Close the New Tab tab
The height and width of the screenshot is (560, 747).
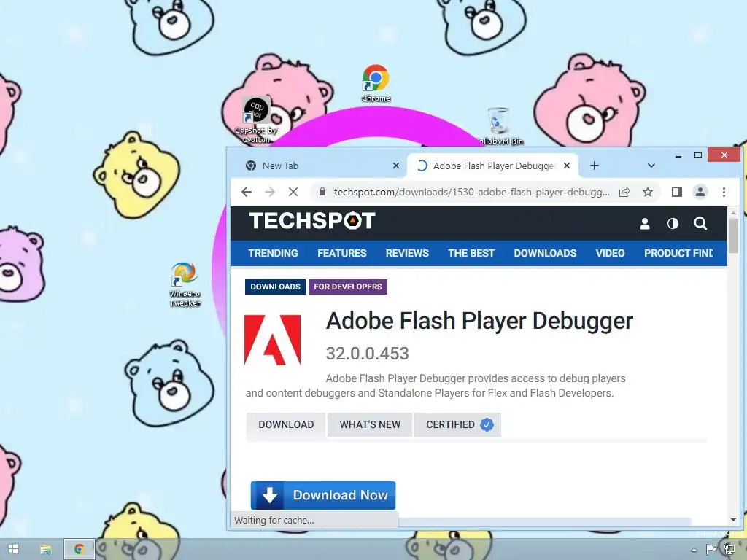(396, 166)
